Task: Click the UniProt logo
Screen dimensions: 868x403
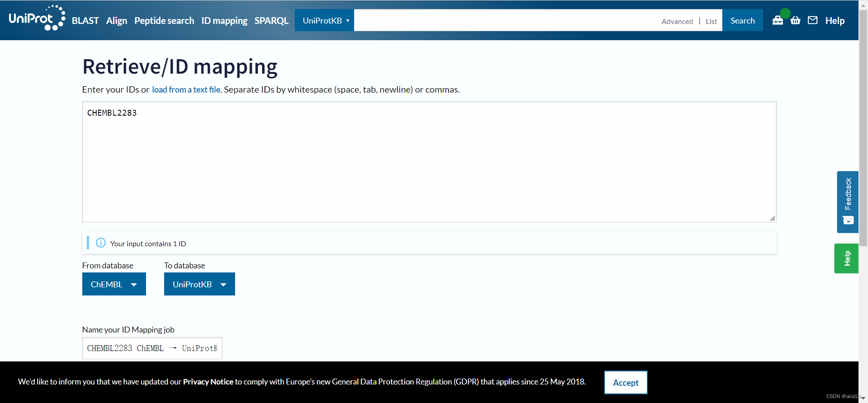Action: [x=37, y=18]
